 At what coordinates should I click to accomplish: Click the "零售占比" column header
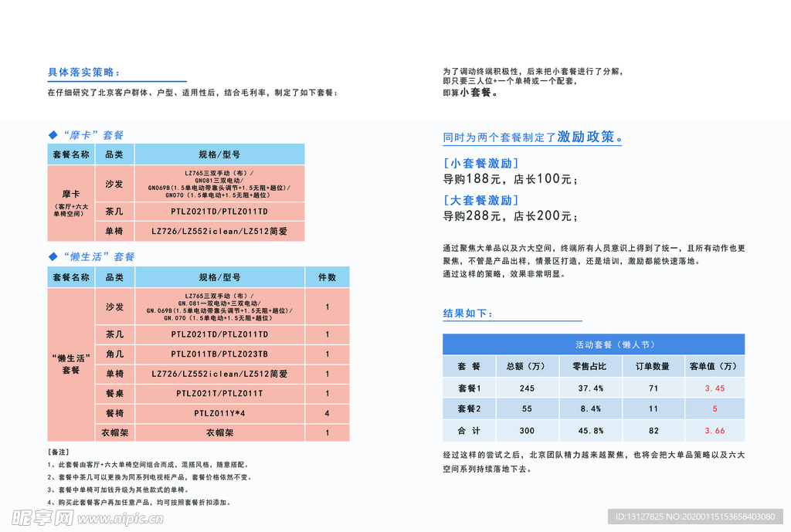tap(591, 367)
